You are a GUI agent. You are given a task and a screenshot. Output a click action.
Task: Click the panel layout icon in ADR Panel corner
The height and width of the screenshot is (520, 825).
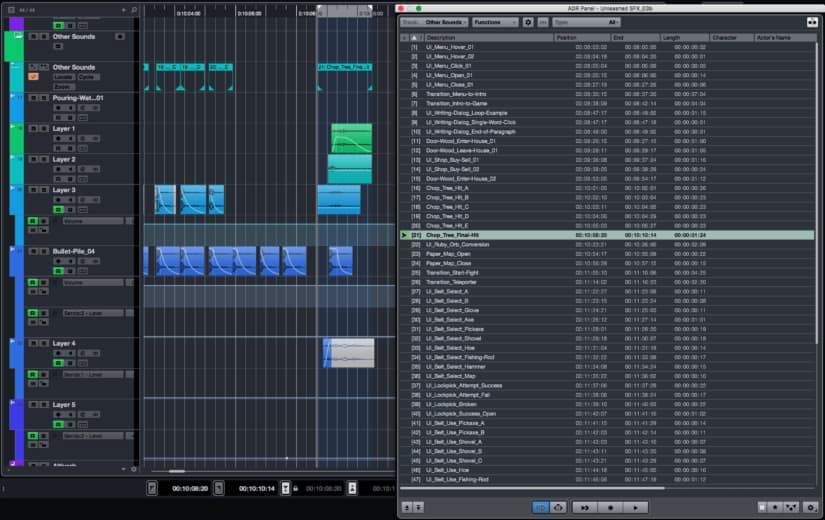[x=812, y=22]
